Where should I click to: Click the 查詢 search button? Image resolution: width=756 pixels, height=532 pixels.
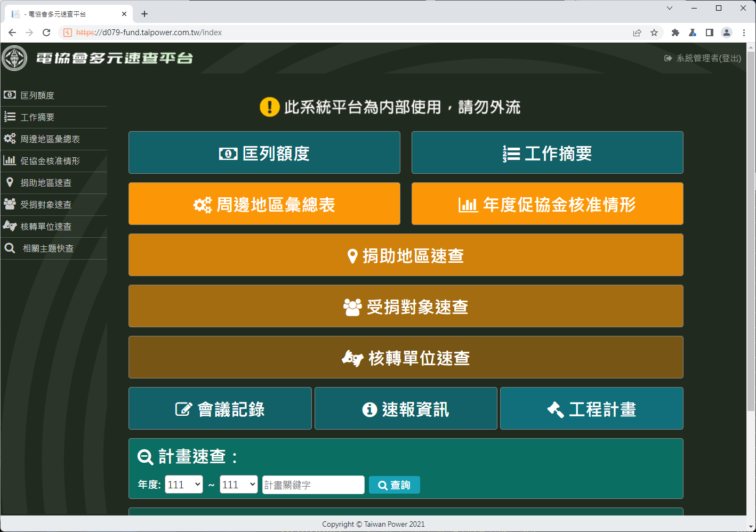point(395,485)
